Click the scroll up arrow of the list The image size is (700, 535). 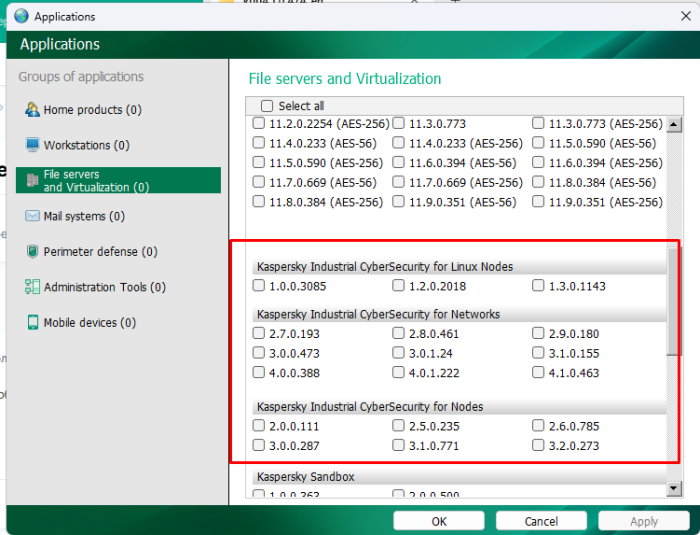tap(674, 125)
